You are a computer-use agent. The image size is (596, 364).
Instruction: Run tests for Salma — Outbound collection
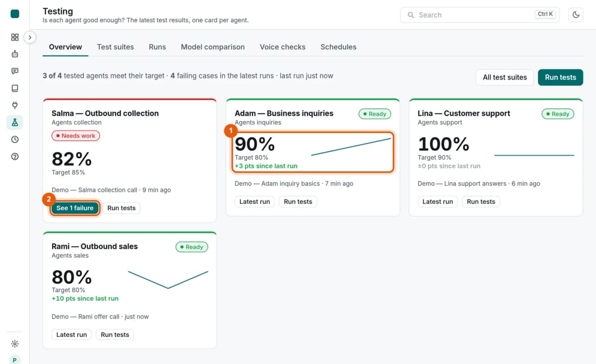point(122,208)
